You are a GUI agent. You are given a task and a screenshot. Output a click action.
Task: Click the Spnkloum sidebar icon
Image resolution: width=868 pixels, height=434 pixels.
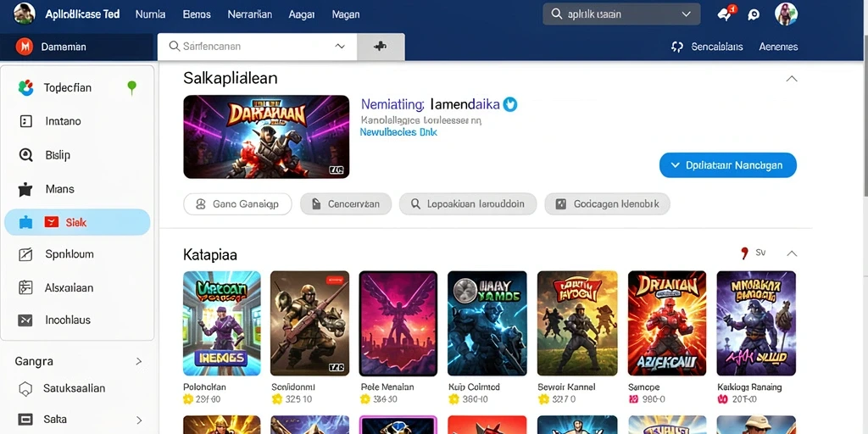25,254
